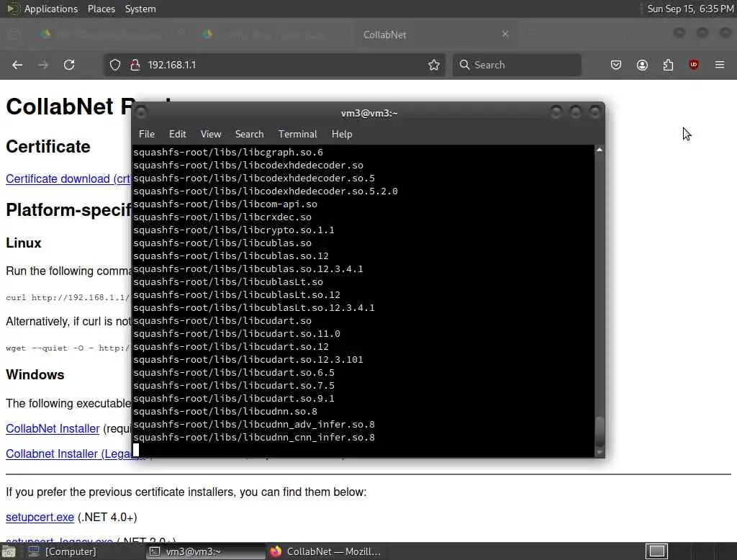This screenshot has width=737, height=560.
Task: Open the Terminal menu in terminal
Action: tap(297, 134)
